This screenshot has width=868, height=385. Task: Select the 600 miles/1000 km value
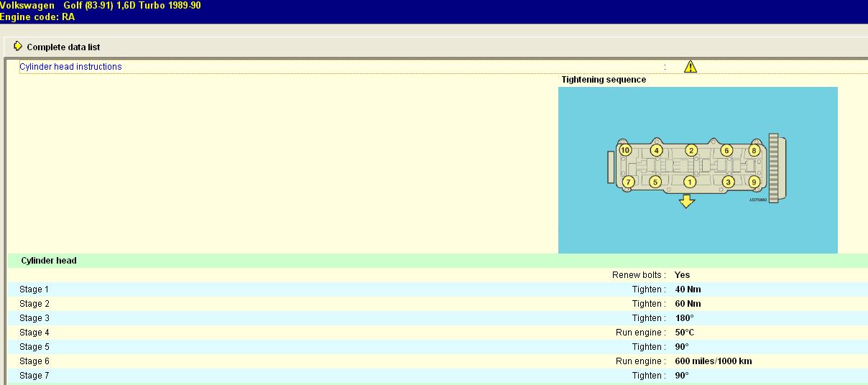pos(713,361)
